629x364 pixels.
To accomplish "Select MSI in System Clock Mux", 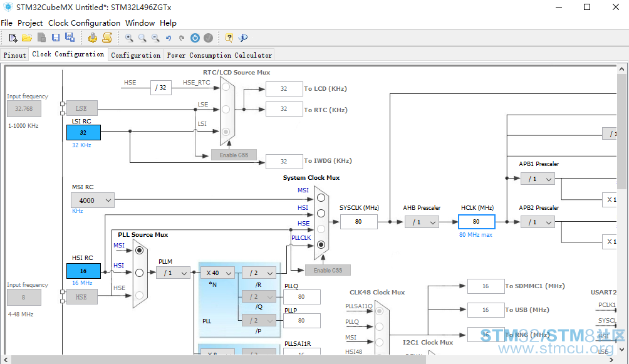I will click(x=321, y=198).
